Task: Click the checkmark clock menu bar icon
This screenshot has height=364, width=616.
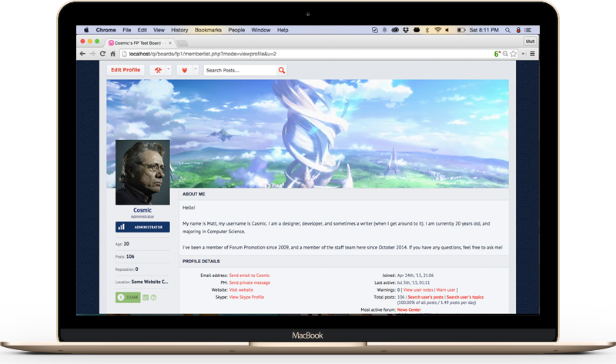Action: (x=375, y=30)
